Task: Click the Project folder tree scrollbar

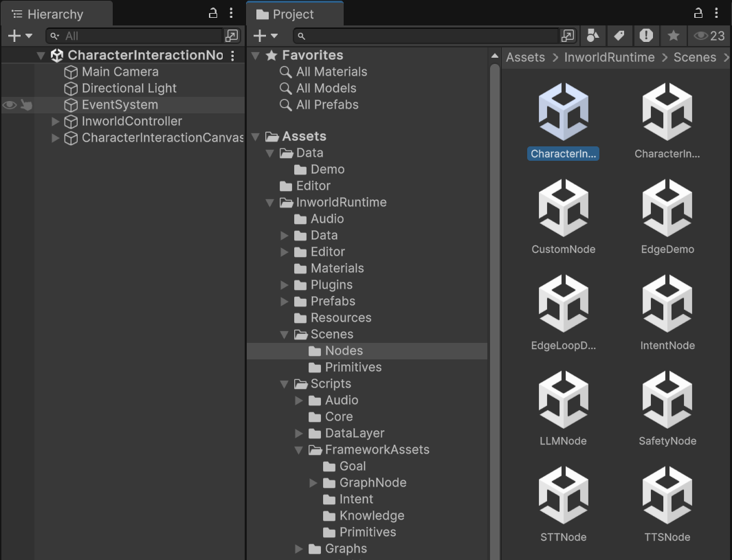Action: coord(495,312)
